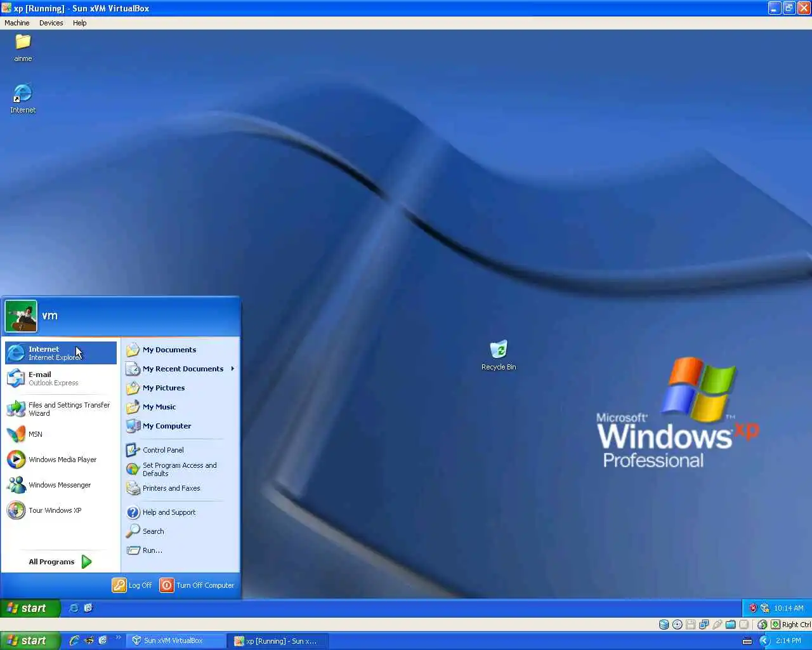Screen dimensions: 812x650
Task: Click the guest show desktop quick launch icon
Action: coord(88,608)
